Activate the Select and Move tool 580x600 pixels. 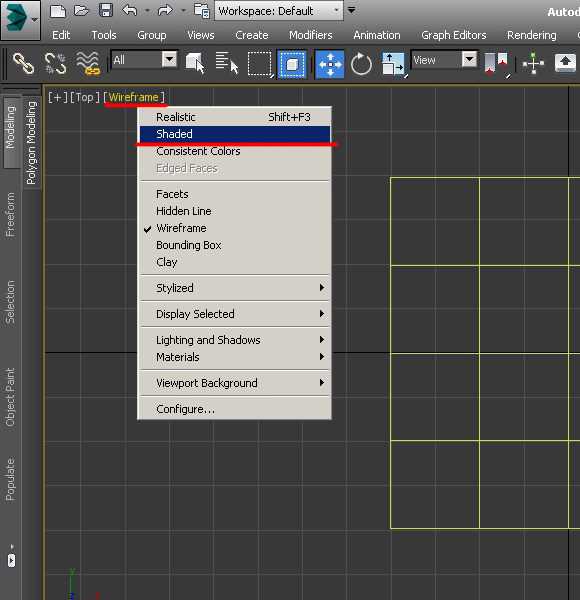point(329,64)
